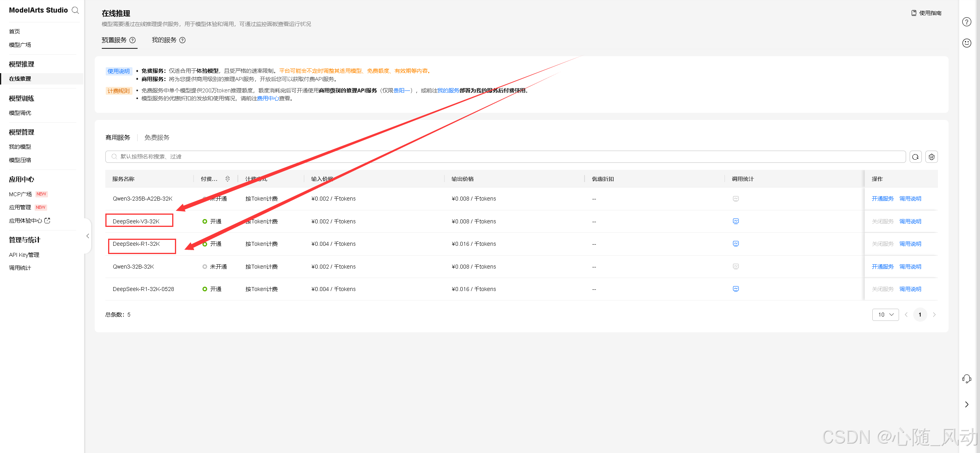Click the ModelArts Studio search icon

tap(75, 10)
